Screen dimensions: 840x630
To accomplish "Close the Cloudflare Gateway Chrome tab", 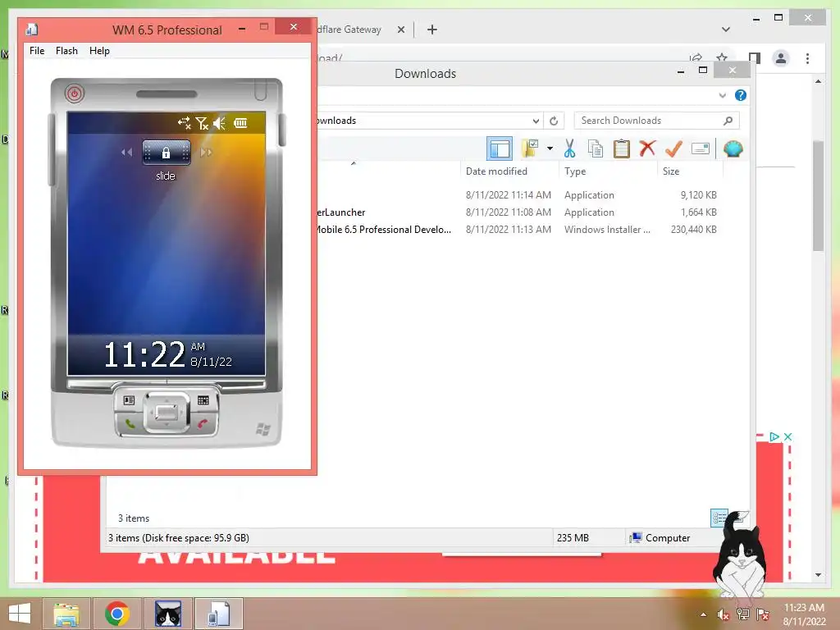I will pos(400,30).
